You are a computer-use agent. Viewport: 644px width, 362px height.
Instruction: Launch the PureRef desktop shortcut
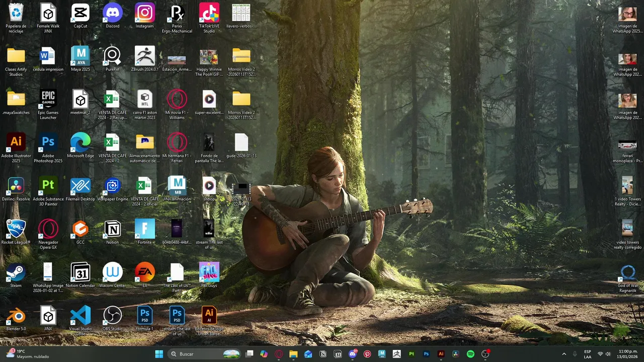click(x=113, y=59)
